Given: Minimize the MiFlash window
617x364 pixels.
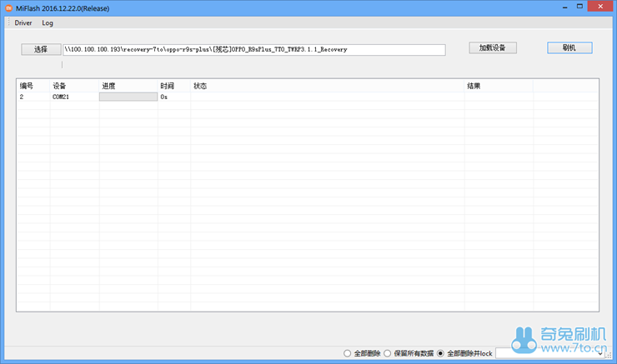Looking at the screenshot, I should tap(565, 7).
